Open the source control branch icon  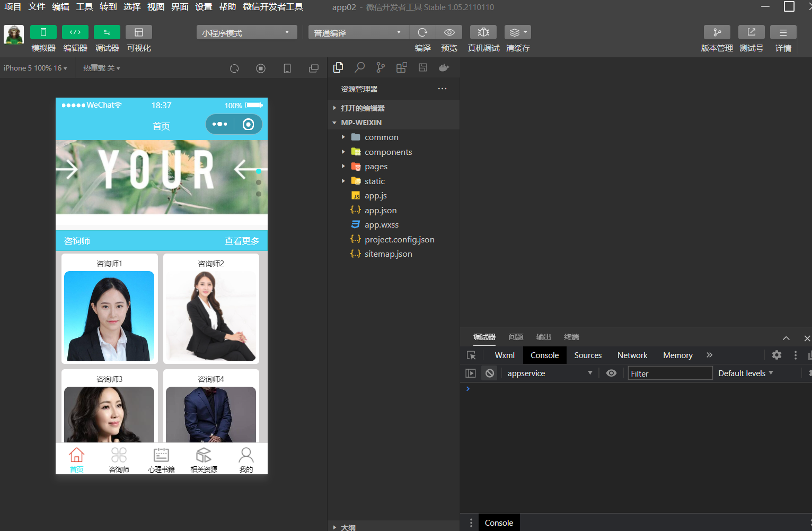point(381,67)
